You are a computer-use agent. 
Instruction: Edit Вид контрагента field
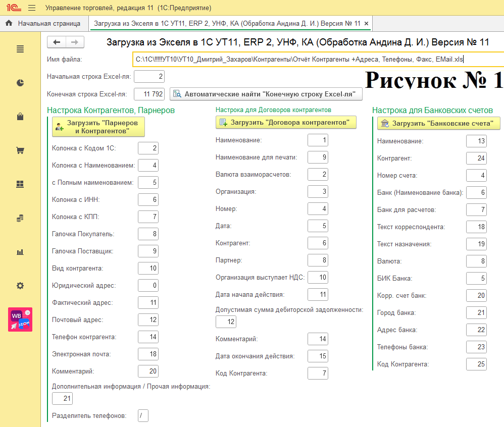(148, 269)
